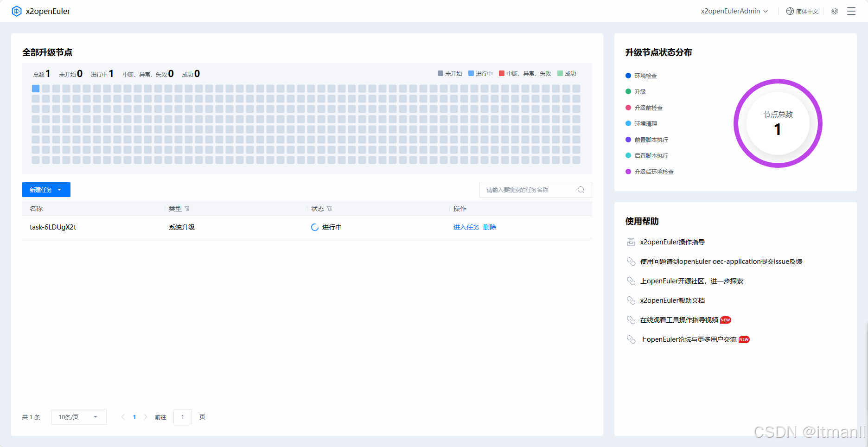Open the 10条/页 page size dropdown
Screen dimensions: 868x447
[79, 417]
